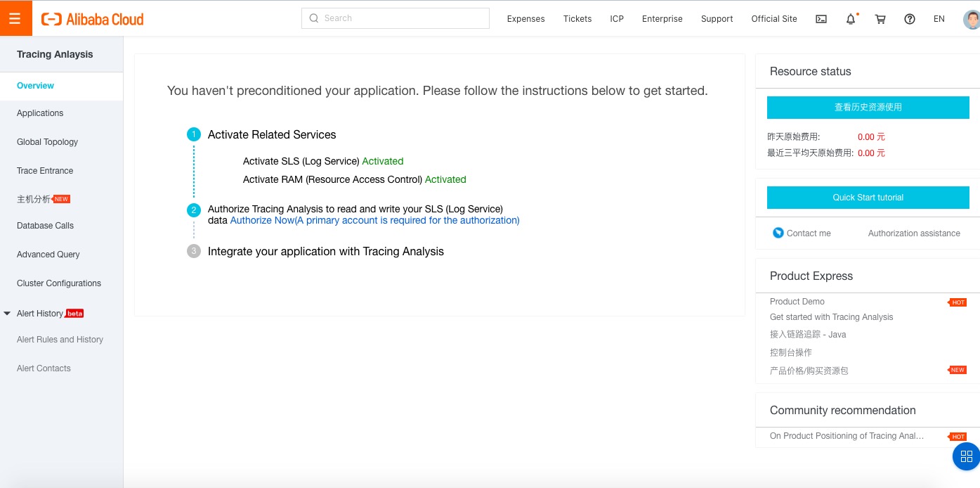This screenshot has width=980, height=488.
Task: Click the help question mark icon
Action: 910,19
